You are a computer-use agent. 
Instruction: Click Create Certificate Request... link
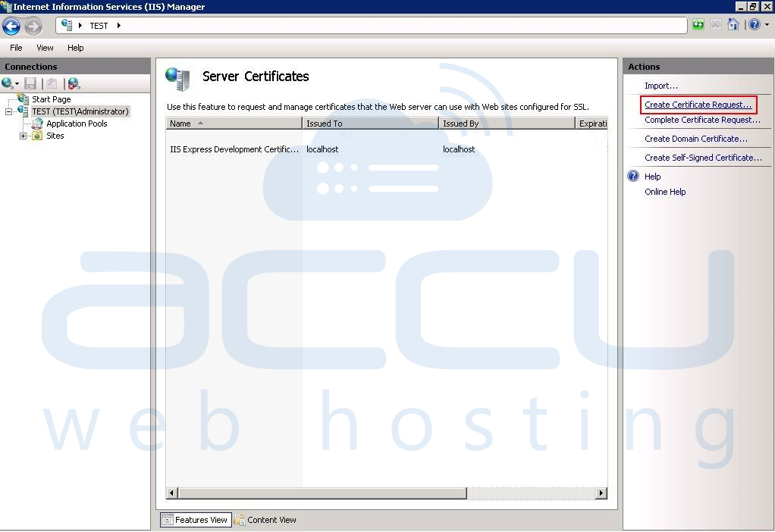point(698,105)
